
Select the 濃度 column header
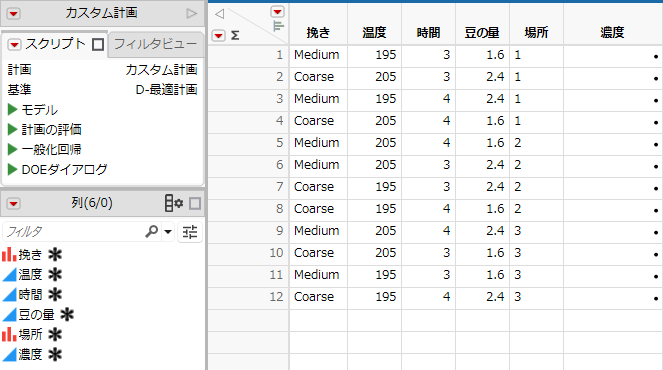pos(612,33)
